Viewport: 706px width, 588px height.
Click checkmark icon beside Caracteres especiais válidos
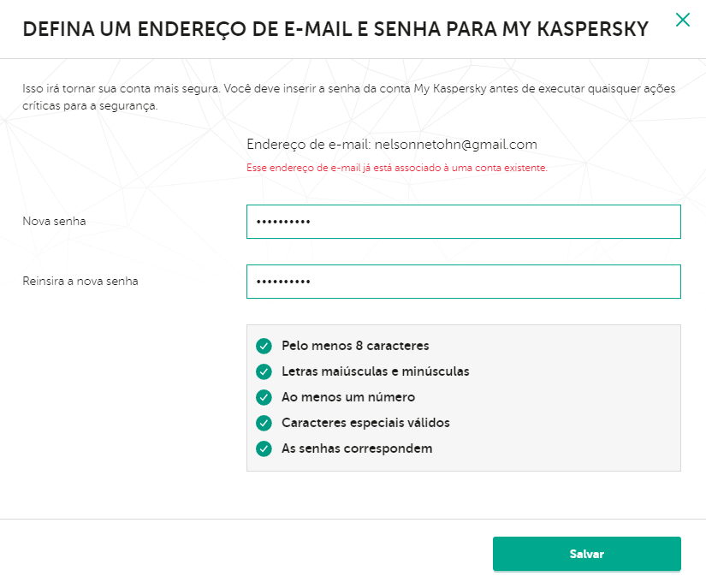264,423
